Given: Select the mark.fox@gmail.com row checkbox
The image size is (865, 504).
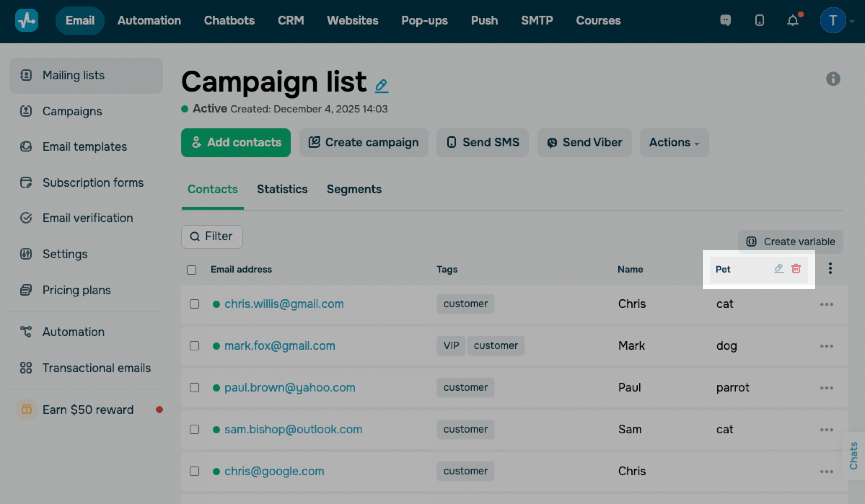Looking at the screenshot, I should tap(194, 346).
